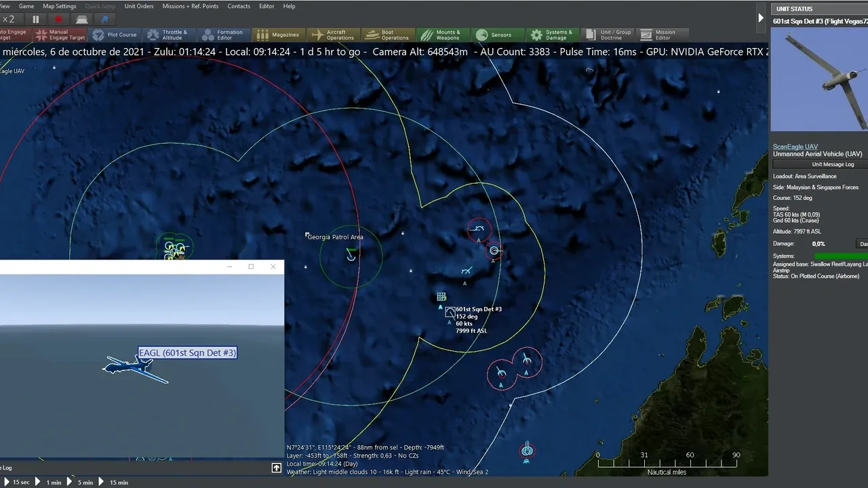The width and height of the screenshot is (868, 488).
Task: Open Systems & Damage panel
Action: click(552, 35)
